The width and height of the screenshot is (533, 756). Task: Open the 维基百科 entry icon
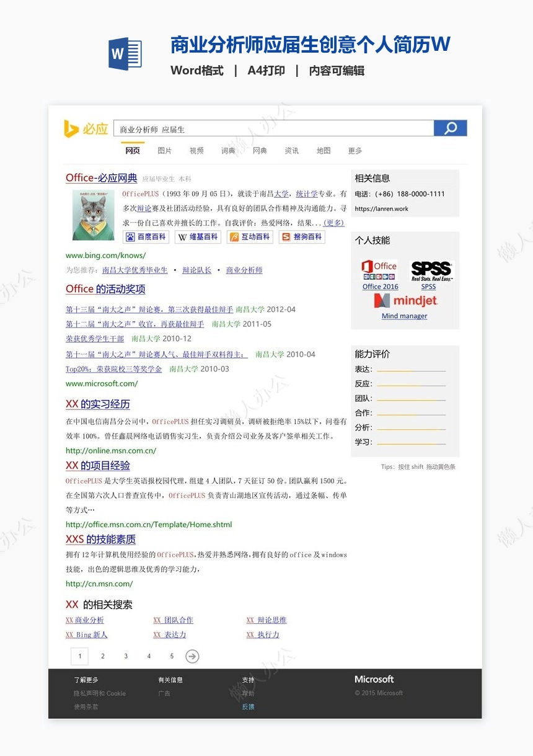(198, 236)
